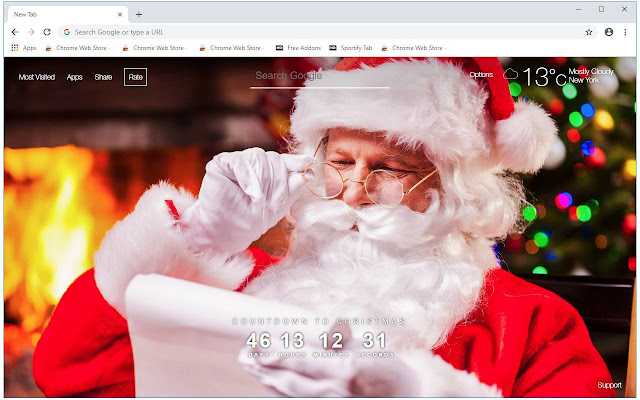Open the last Chrome Web Store bookmark
The height and width of the screenshot is (400, 640).
point(413,48)
